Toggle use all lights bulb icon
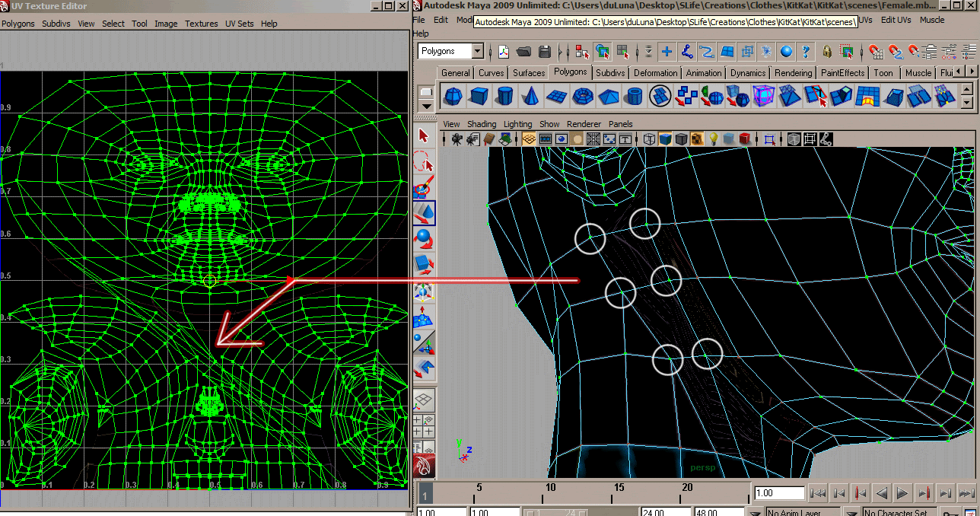 coord(714,139)
